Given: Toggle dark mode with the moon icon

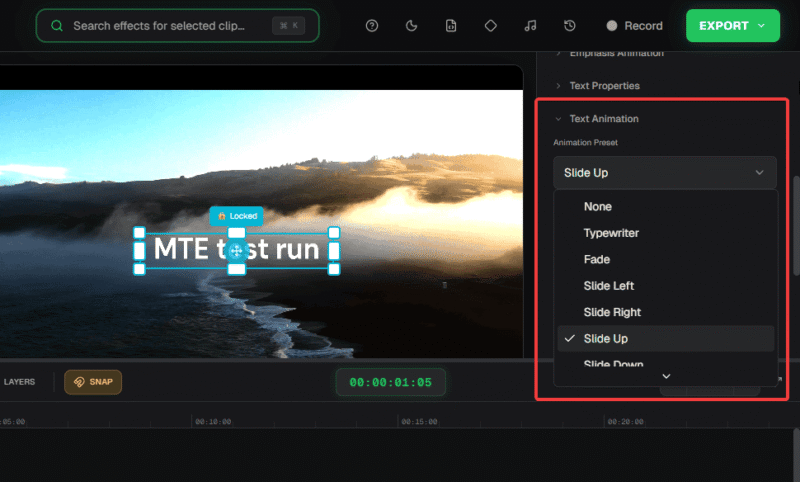Looking at the screenshot, I should pyautogui.click(x=412, y=26).
